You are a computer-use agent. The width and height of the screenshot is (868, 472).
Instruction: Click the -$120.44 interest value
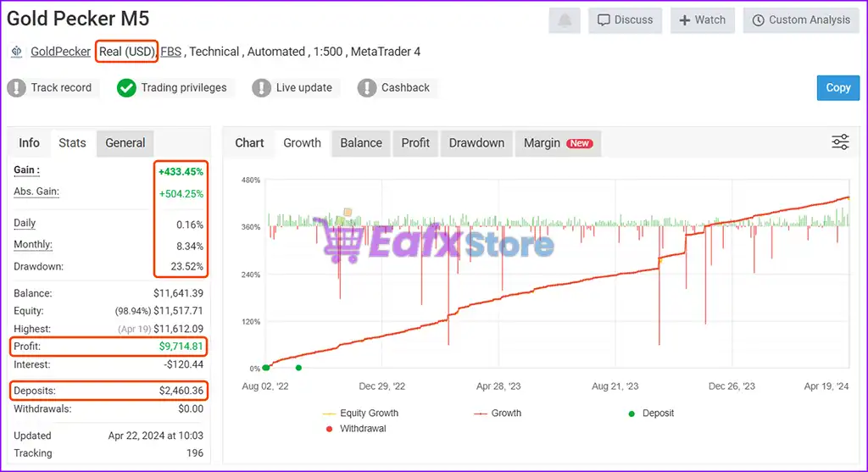point(183,364)
